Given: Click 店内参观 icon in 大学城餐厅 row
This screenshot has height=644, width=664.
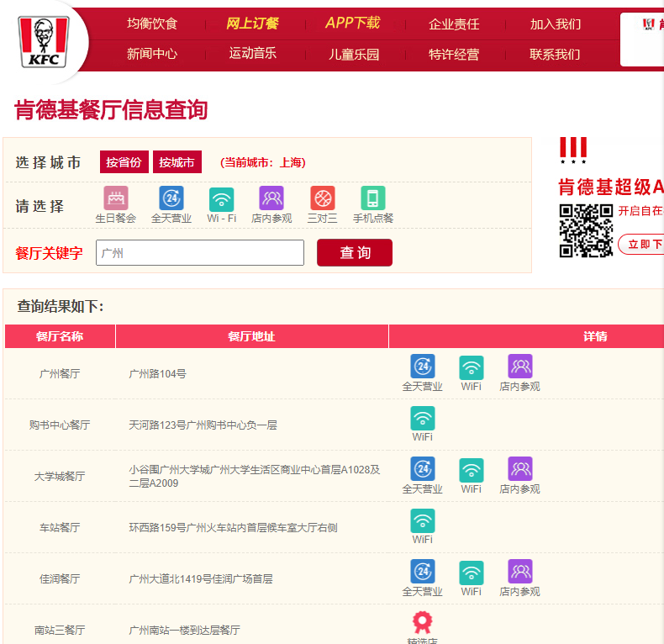Looking at the screenshot, I should pos(520,468).
